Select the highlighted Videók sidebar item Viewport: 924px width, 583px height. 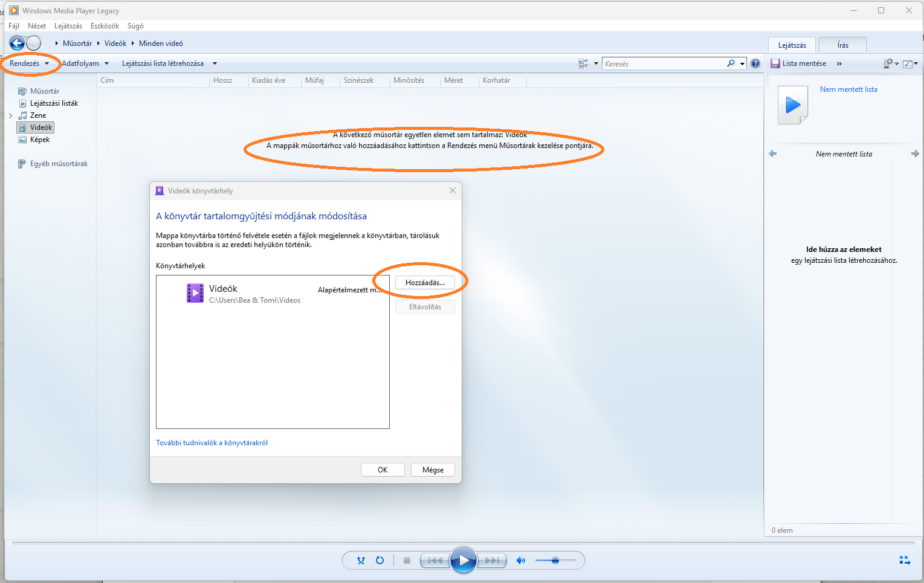[36, 127]
